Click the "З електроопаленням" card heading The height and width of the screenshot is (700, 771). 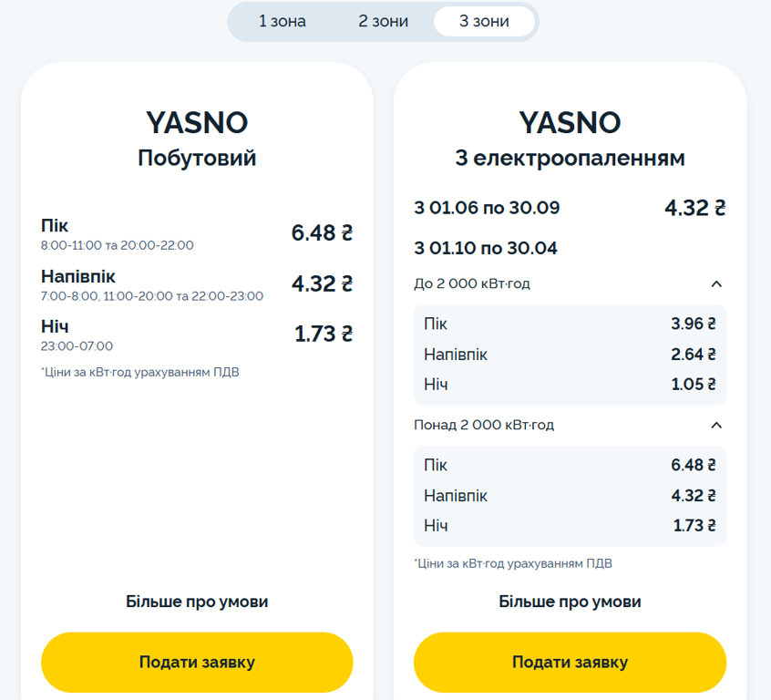(x=570, y=158)
